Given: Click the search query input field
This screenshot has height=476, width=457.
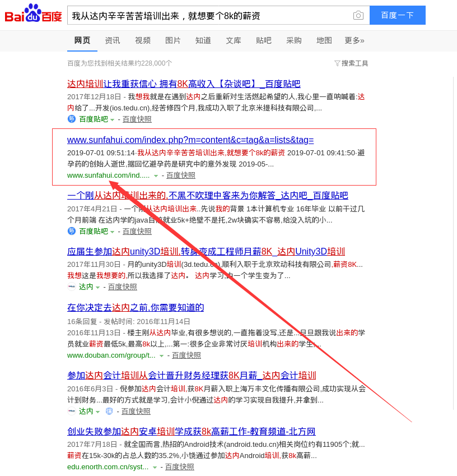Looking at the screenshot, I should pos(209,16).
